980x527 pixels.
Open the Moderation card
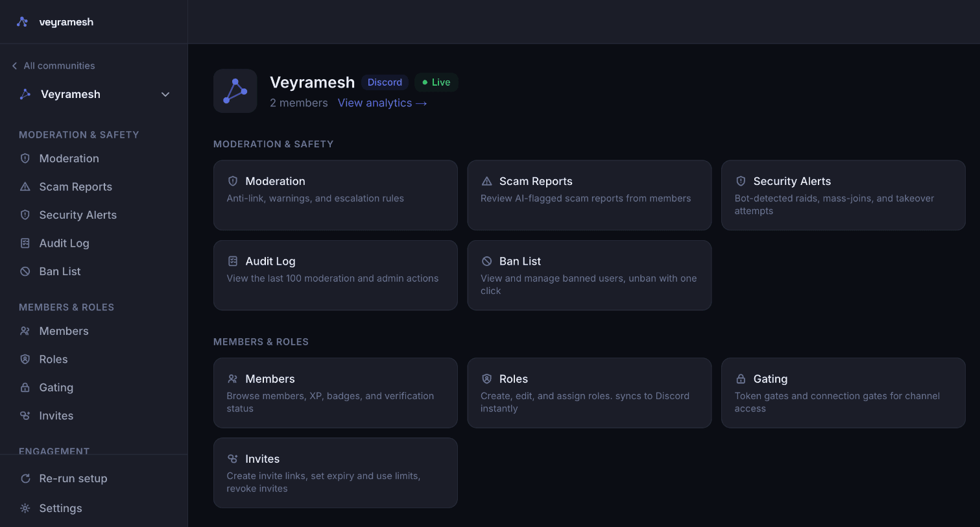pos(335,195)
